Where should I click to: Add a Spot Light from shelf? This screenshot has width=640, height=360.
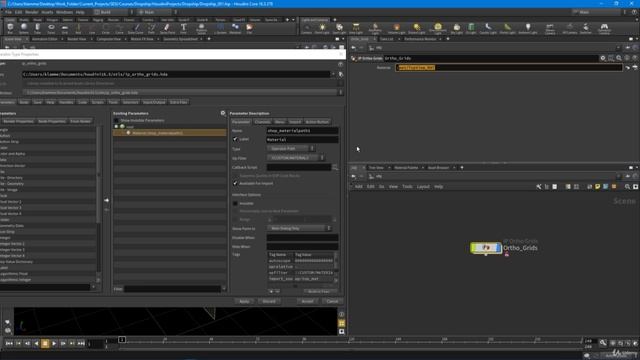click(x=339, y=29)
